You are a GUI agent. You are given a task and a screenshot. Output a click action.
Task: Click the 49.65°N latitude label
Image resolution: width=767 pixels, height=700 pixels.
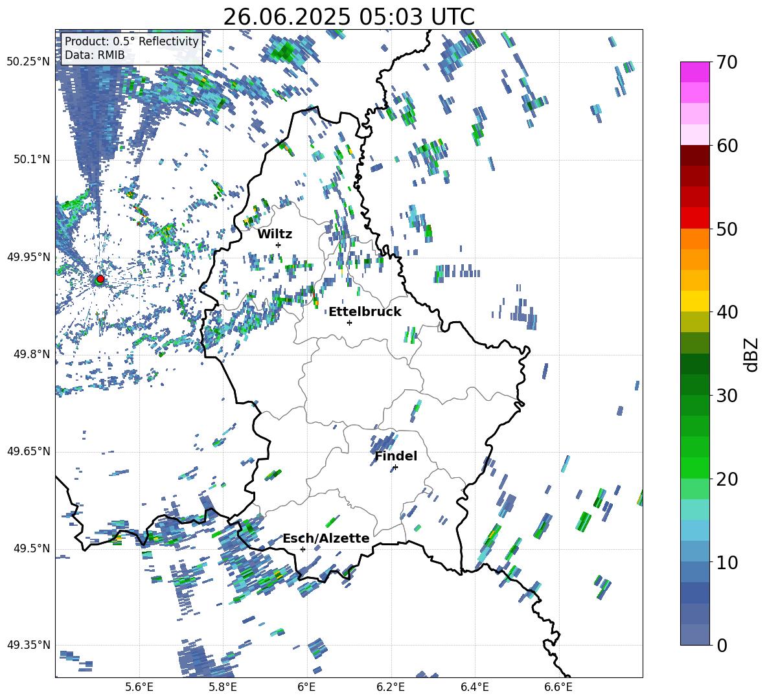click(x=29, y=451)
